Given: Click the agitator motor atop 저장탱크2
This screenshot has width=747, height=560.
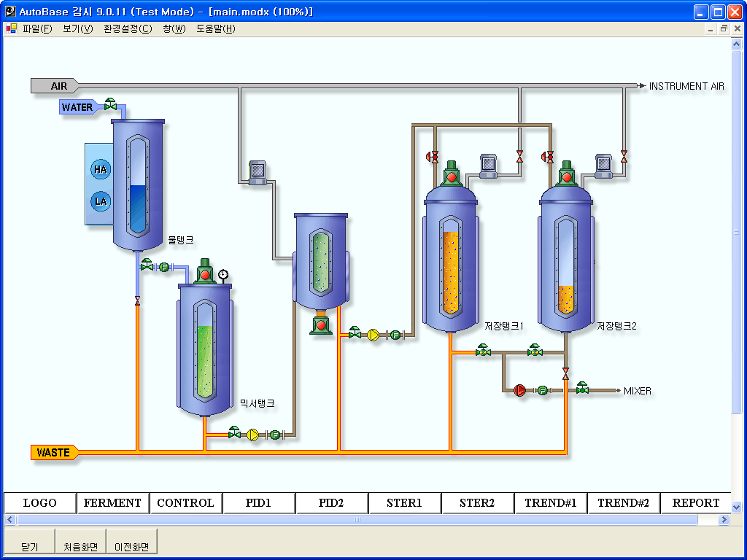Looking at the screenshot, I should point(567,174).
